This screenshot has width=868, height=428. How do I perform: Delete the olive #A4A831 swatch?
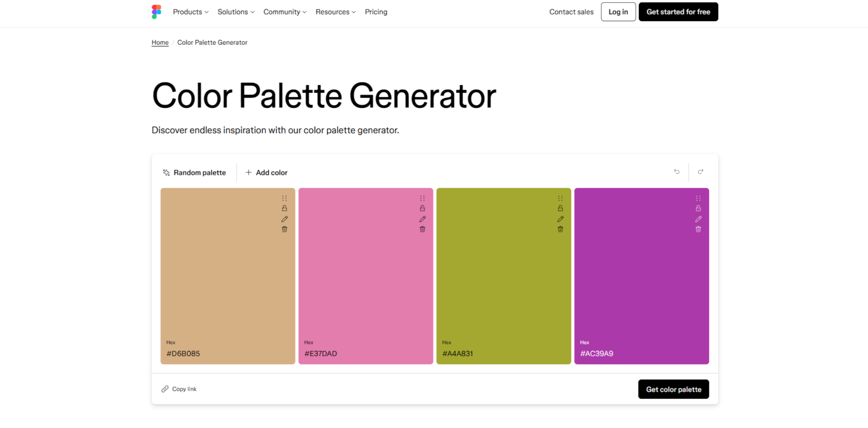tap(560, 229)
